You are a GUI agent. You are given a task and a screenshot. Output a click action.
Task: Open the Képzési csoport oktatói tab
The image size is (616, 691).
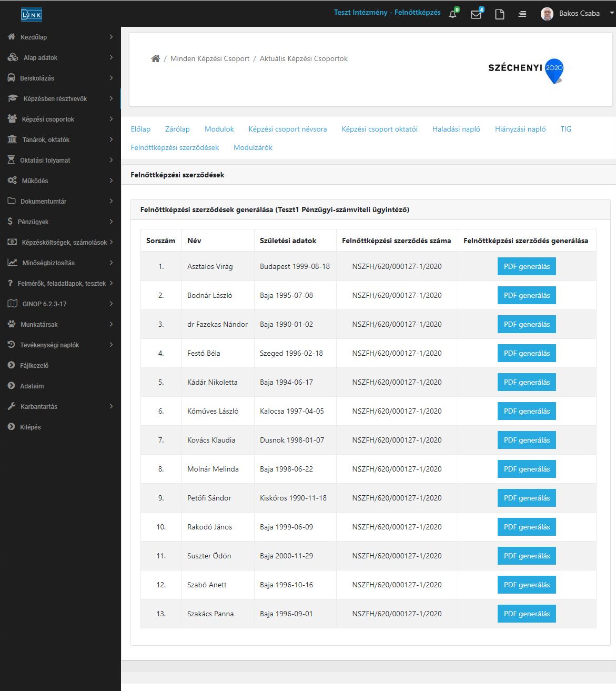[380, 129]
